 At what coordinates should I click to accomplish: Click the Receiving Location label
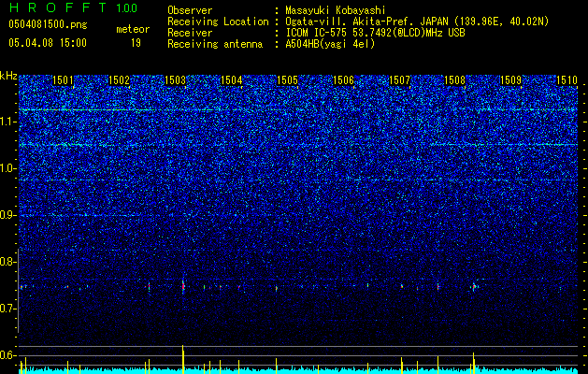[218, 22]
